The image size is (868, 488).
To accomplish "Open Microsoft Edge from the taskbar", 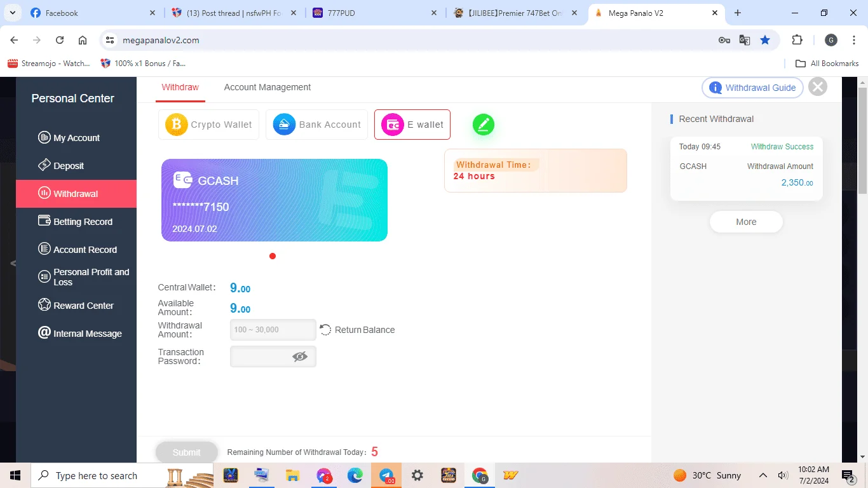I will pos(355,475).
